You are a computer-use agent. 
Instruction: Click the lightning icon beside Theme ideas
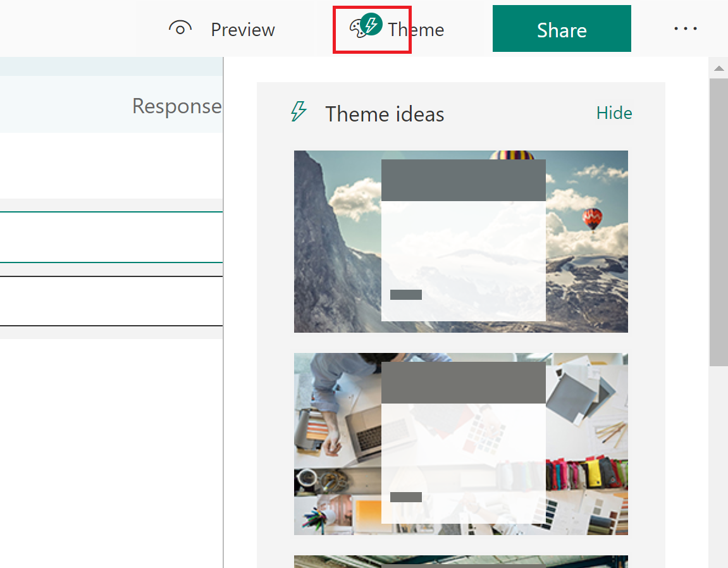(299, 112)
